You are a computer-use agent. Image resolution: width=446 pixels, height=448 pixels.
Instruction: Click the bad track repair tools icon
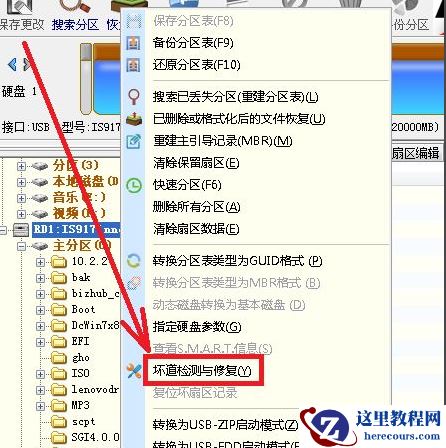click(134, 371)
